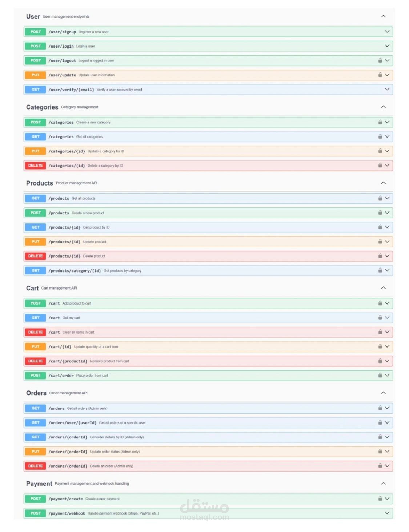Expand GET /user/verify/{email} chevron

click(387, 89)
